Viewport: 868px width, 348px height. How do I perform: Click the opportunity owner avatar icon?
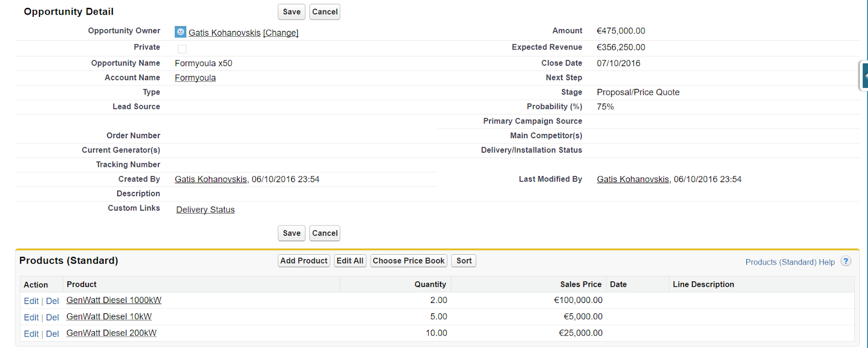point(181,32)
